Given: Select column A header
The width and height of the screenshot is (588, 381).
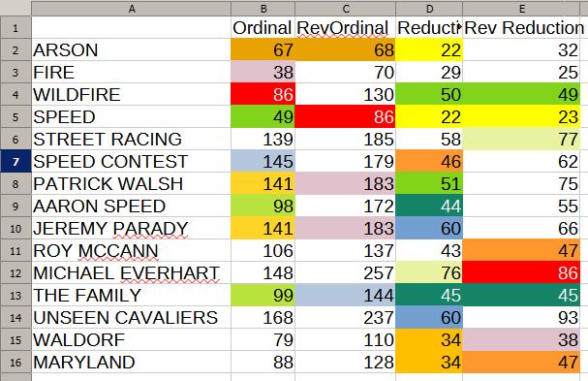Looking at the screenshot, I should 131,9.
